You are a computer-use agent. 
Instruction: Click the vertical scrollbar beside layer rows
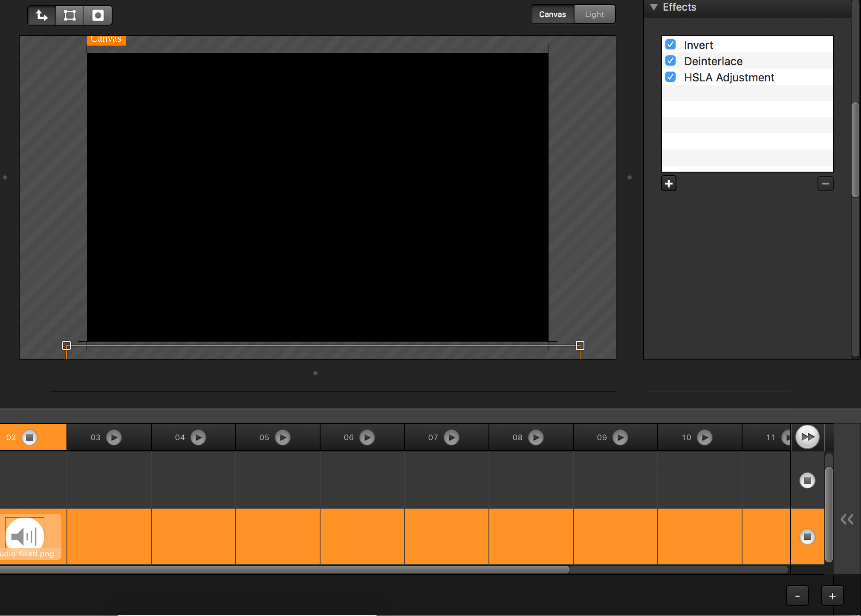click(x=829, y=515)
